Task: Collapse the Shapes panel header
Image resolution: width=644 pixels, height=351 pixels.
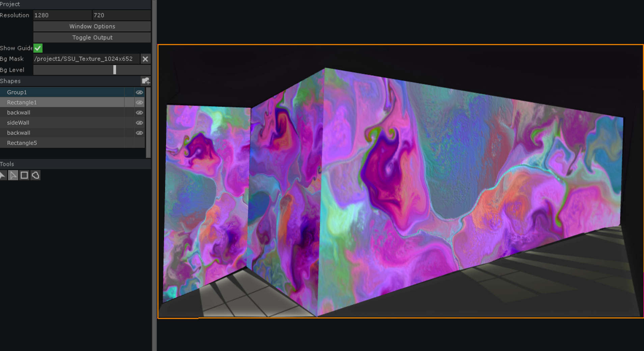Action: [x=10, y=81]
